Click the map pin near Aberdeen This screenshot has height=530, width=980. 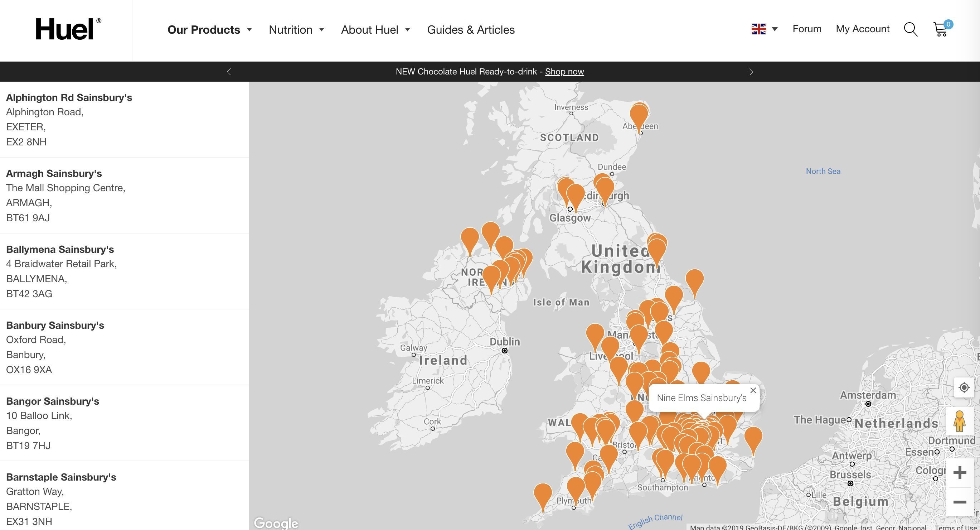[x=639, y=115]
